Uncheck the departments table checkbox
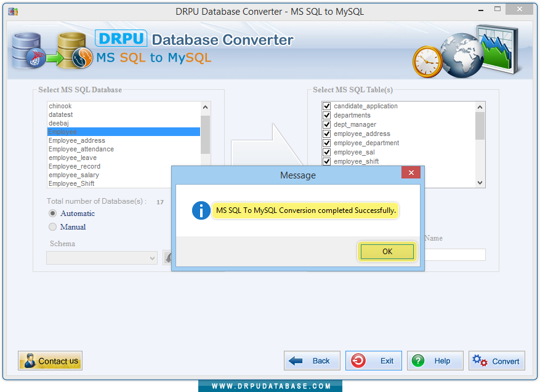This screenshot has width=540, height=392. pyautogui.click(x=326, y=115)
